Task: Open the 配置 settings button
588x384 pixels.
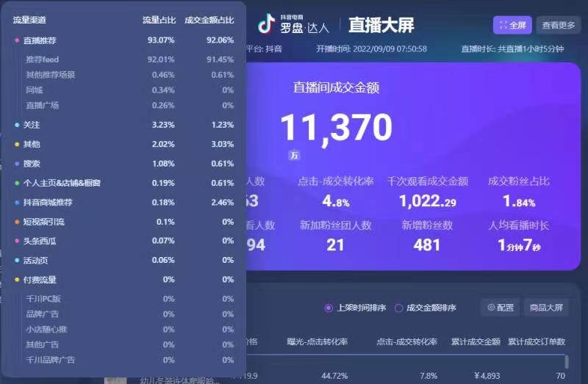Action: tap(501, 308)
